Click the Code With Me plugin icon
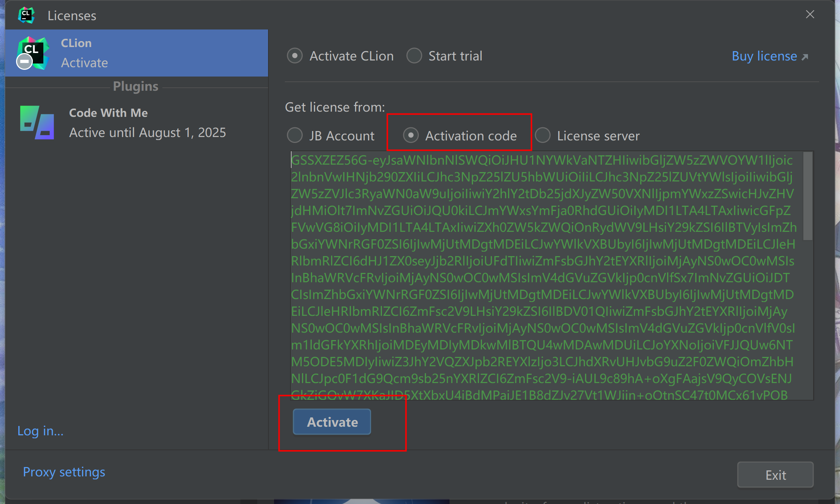This screenshot has width=840, height=504. point(37,122)
